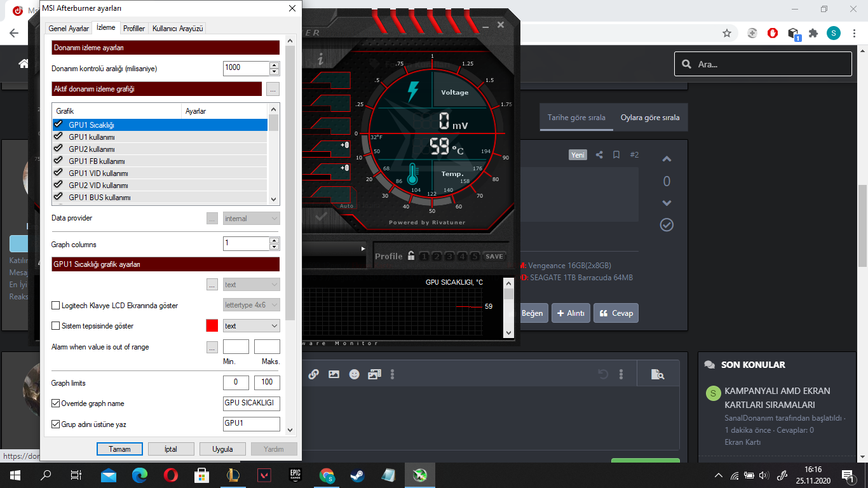Expand the text style dropdown beside the color swatch
This screenshot has width=868, height=488.
pyautogui.click(x=251, y=325)
